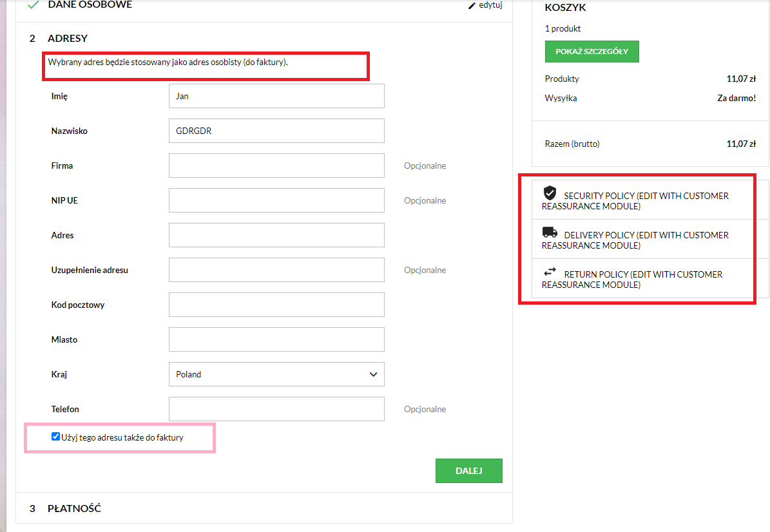Image resolution: width=770 pixels, height=532 pixels.
Task: Click the 'edytuj' link for personal data
Action: click(x=490, y=5)
